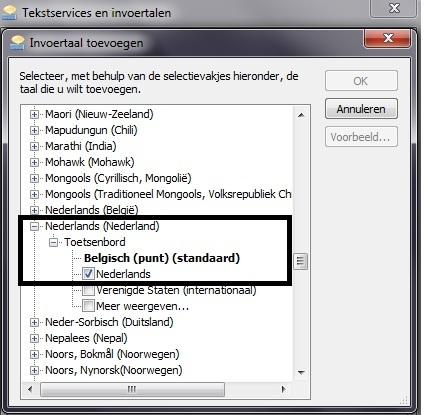
Task: Select Belgisch (punt) (standaard) layout
Action: point(162,258)
